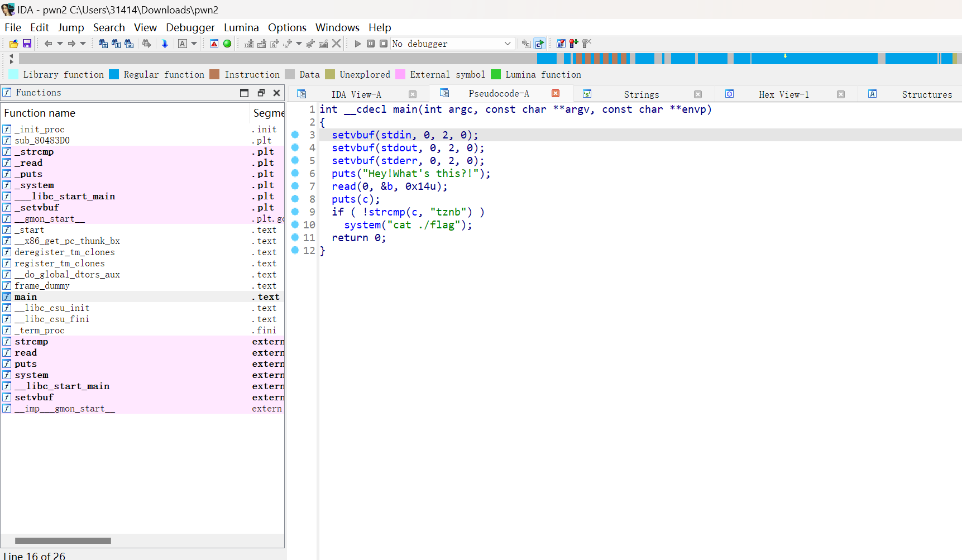Click the Jump back arrow icon
Screen dimensions: 962x560
point(48,44)
